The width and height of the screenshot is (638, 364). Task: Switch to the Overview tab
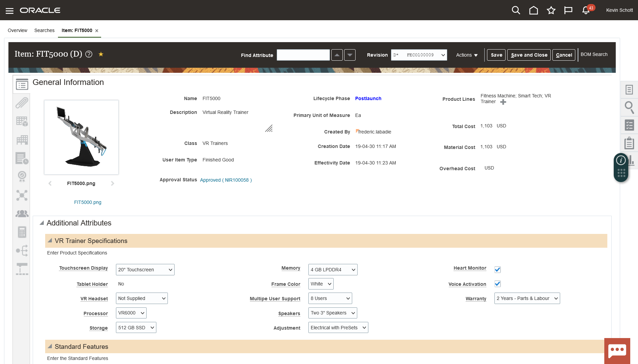click(x=18, y=30)
